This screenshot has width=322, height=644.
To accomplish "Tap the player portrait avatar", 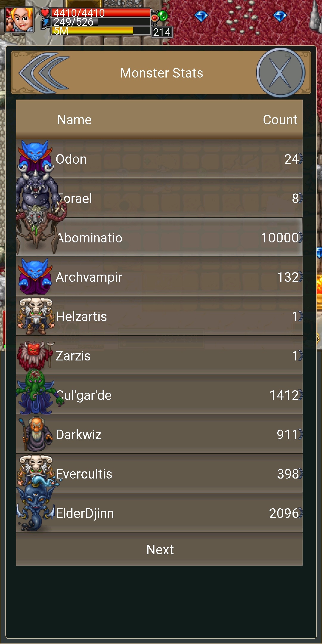I will click(20, 20).
